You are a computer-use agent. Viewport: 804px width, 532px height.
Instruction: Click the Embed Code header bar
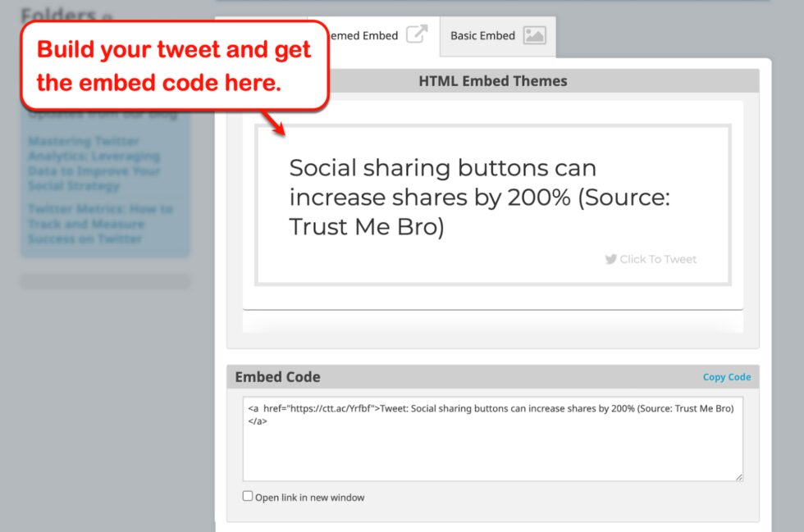(276, 377)
